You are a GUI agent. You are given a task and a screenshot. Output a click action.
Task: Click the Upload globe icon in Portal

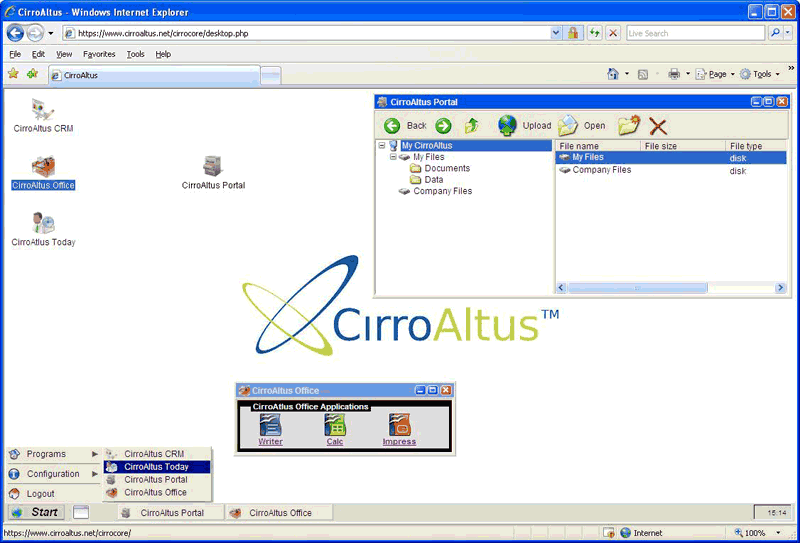tap(508, 125)
